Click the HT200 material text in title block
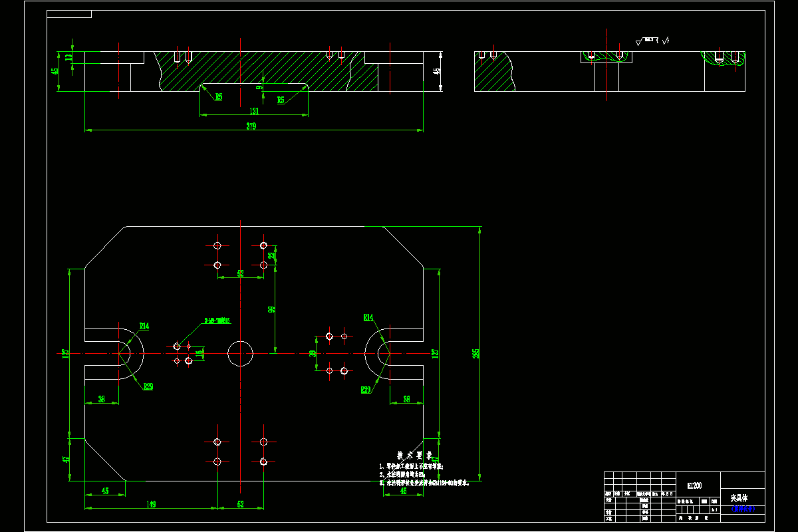Screen dimensions: 798x532 694,486
